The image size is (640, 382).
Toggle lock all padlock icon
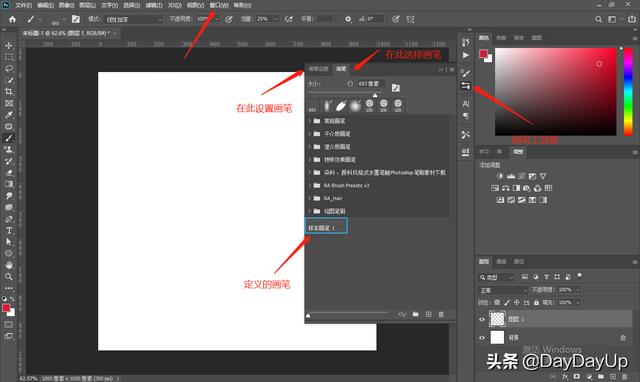(536, 302)
